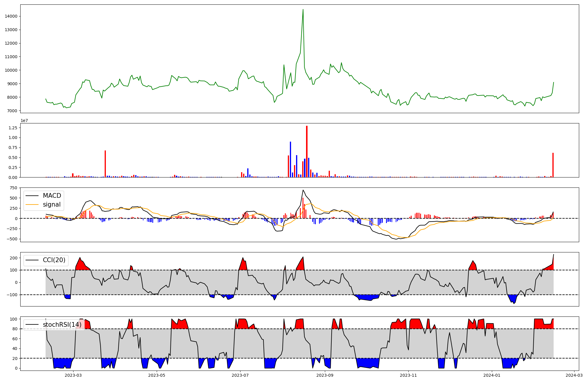This screenshot has height=382, width=588.
Task: Click the −100 CCI axis label
Action: pos(11,295)
